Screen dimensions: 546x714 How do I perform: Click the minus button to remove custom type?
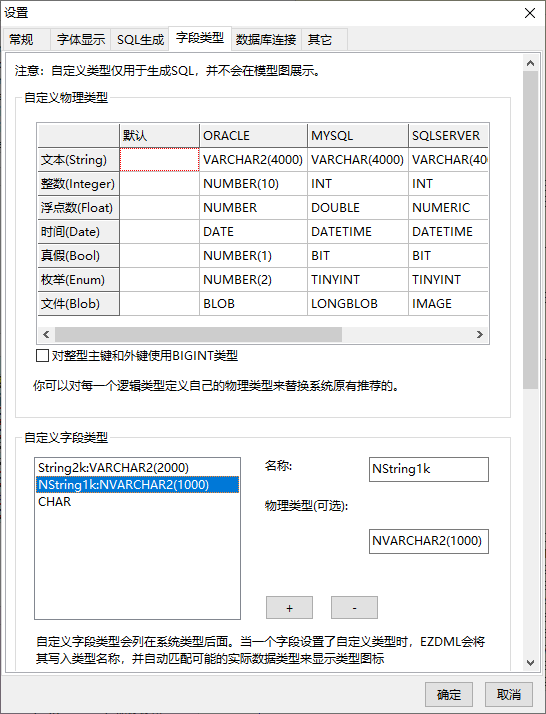pyautogui.click(x=354, y=608)
